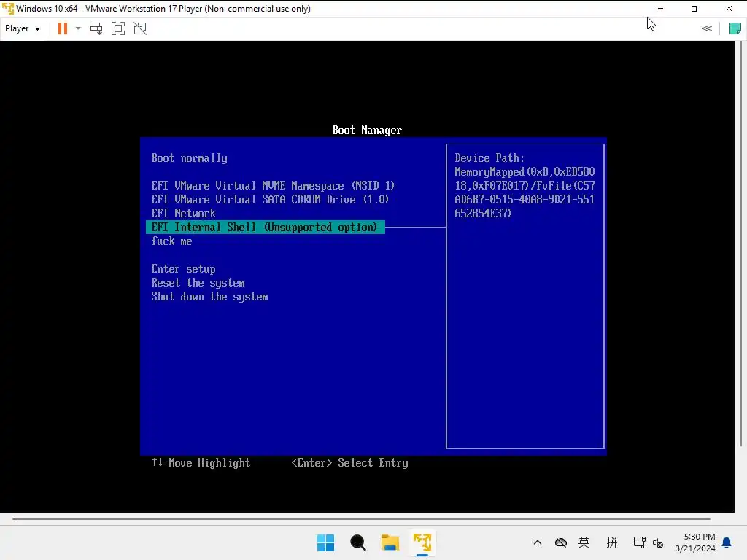Expand the power options arrow beside the pause icon

click(x=78, y=28)
